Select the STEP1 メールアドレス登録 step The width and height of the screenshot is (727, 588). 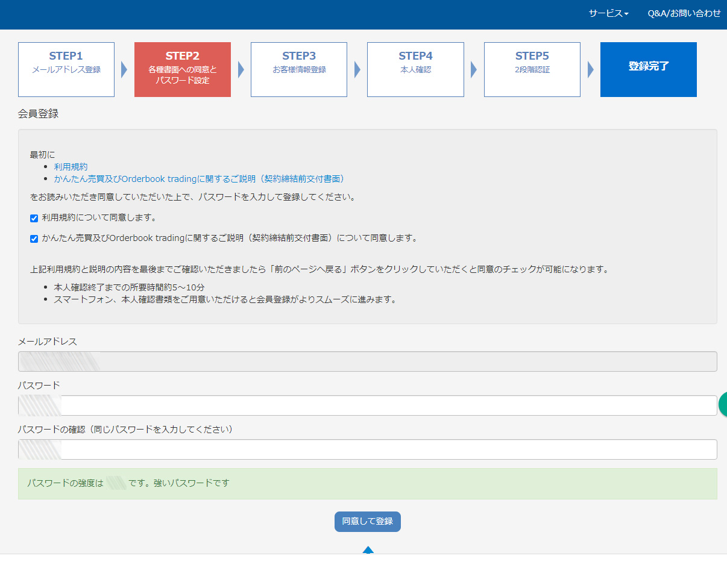click(66, 69)
